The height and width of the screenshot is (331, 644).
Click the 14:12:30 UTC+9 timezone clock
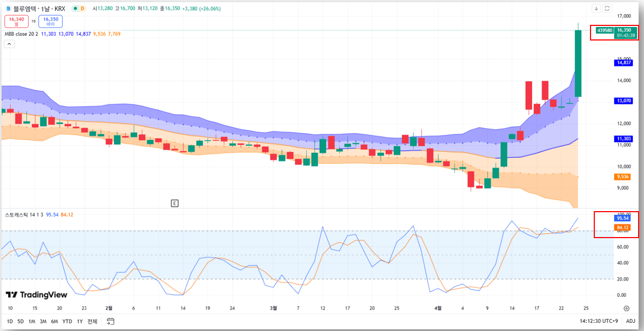click(598, 321)
